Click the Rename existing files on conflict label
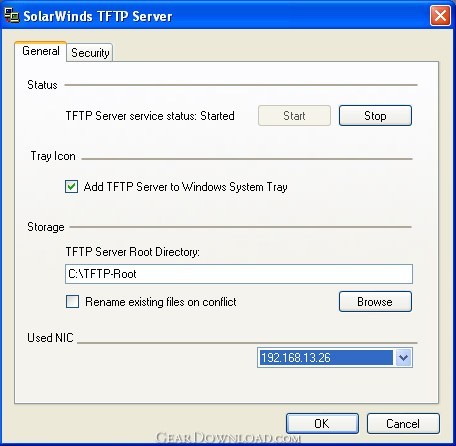 [161, 302]
